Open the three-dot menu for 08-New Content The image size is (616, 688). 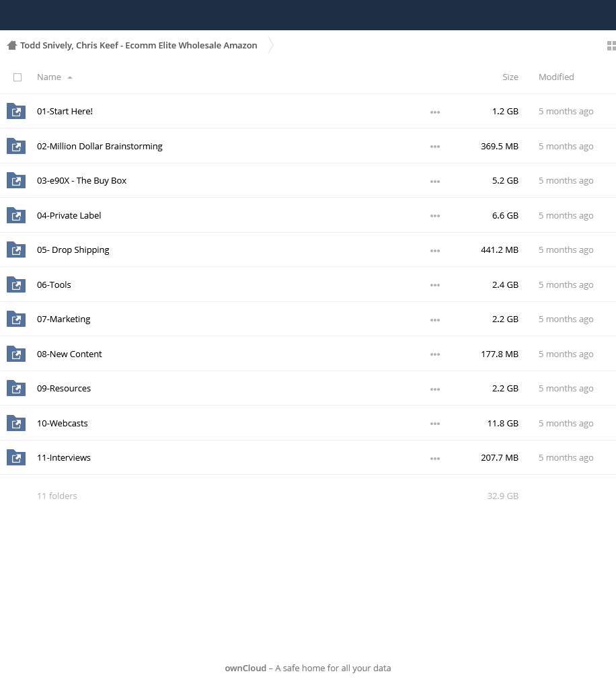pyautogui.click(x=435, y=354)
